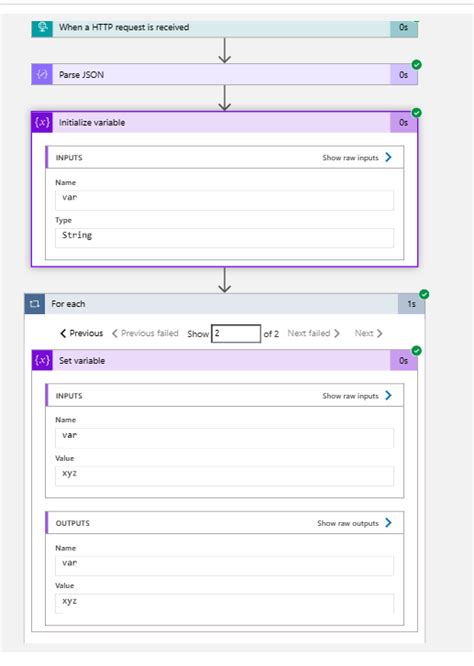Click the HTTP request trigger icon
The width and height of the screenshot is (474, 666).
click(x=42, y=28)
